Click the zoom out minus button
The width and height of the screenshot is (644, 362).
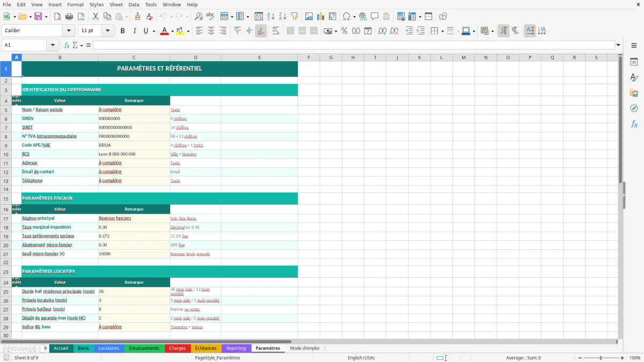click(580, 358)
